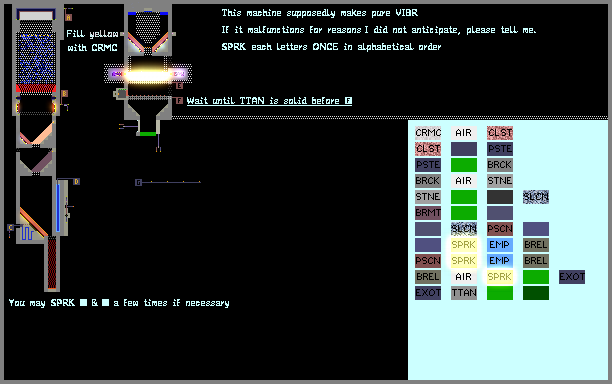Click the D marker above the blue tube
The image size is (612, 384).
coord(76,181)
